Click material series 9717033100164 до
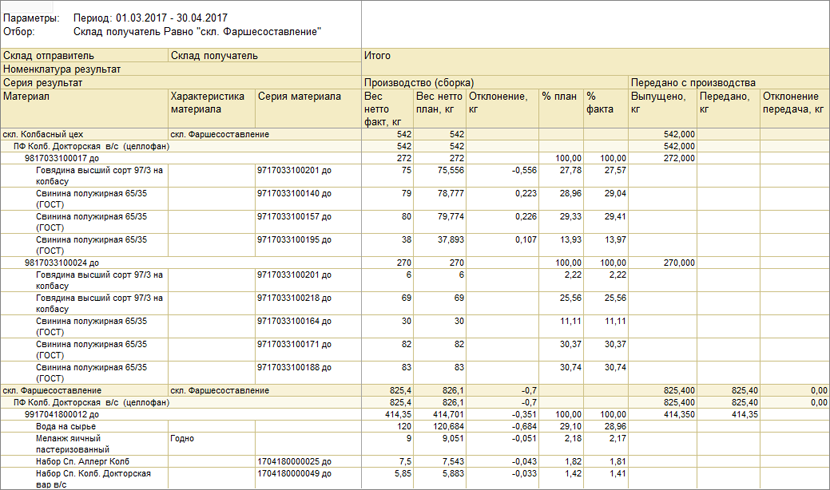The height and width of the screenshot is (490, 830). coord(294,321)
